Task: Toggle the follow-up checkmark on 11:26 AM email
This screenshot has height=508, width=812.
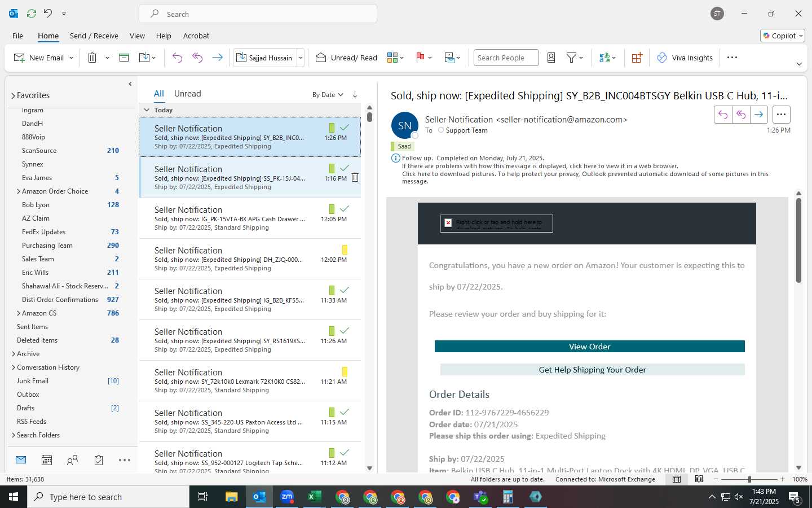Action: tap(345, 331)
